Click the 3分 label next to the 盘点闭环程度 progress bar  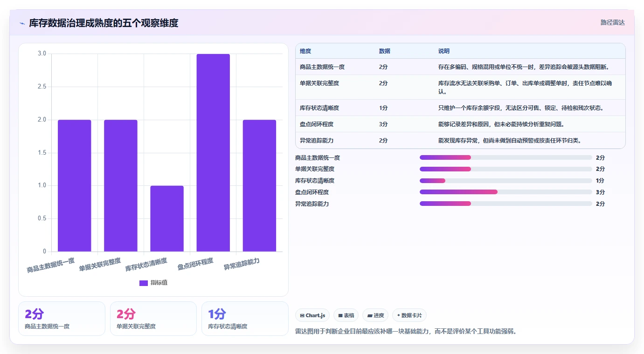click(x=600, y=192)
